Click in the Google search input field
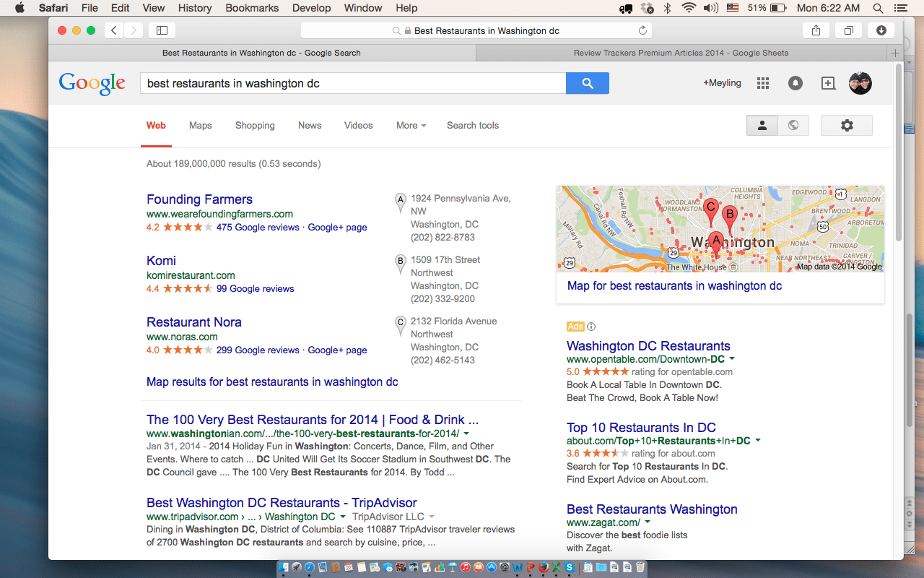 tap(353, 83)
